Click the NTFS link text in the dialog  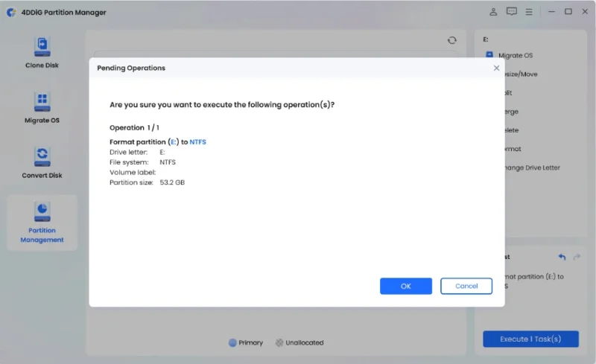197,141
